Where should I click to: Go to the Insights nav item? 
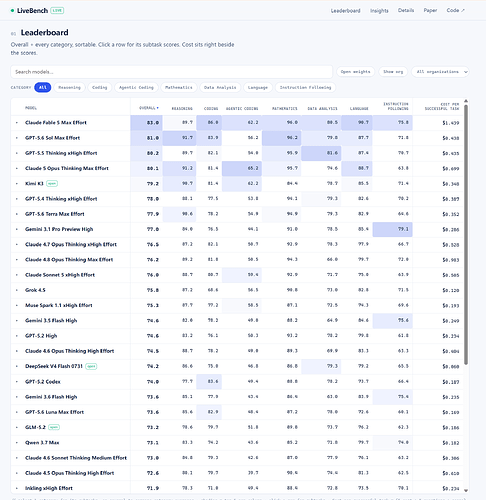tap(379, 11)
